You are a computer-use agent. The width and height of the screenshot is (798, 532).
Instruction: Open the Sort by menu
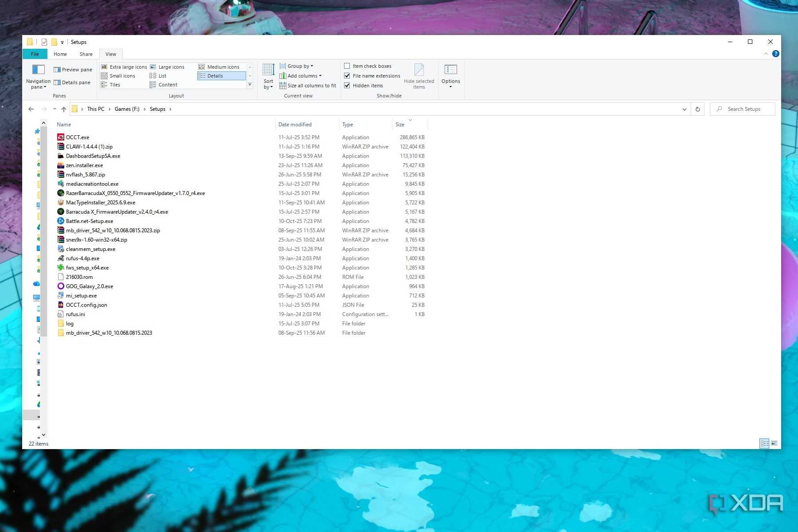point(268,77)
